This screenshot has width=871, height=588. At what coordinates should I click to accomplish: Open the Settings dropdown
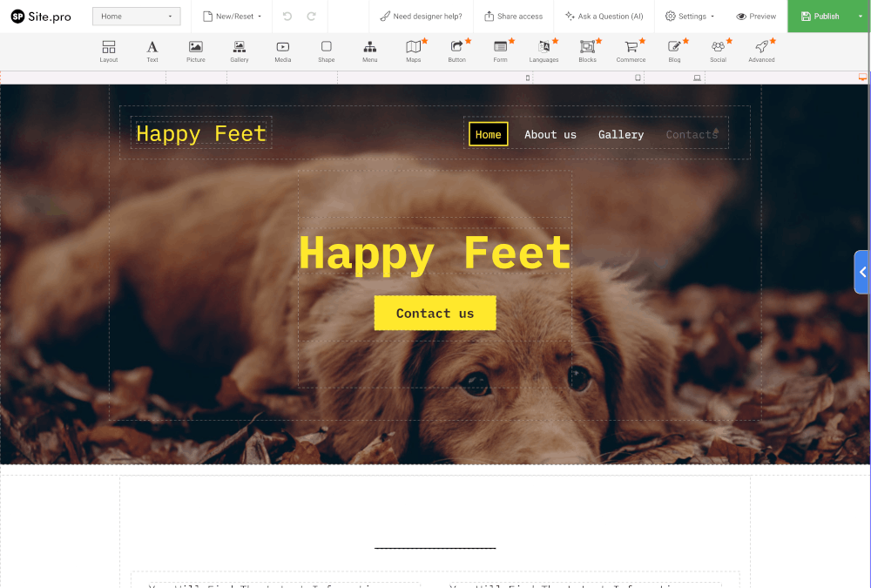(x=689, y=16)
